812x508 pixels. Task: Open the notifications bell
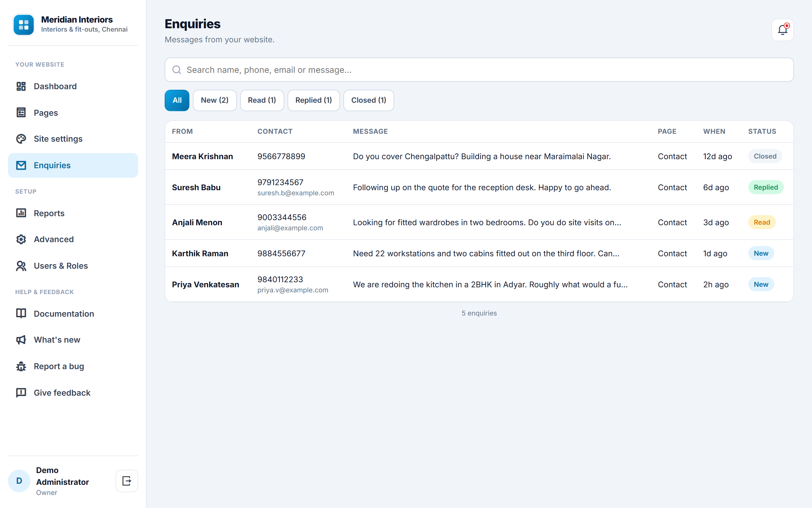coord(782,30)
